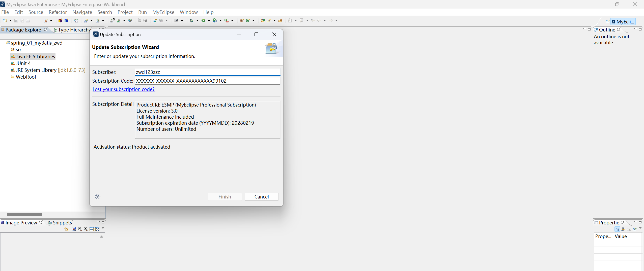Open the External Tools dropdown arrow

(x=232, y=20)
